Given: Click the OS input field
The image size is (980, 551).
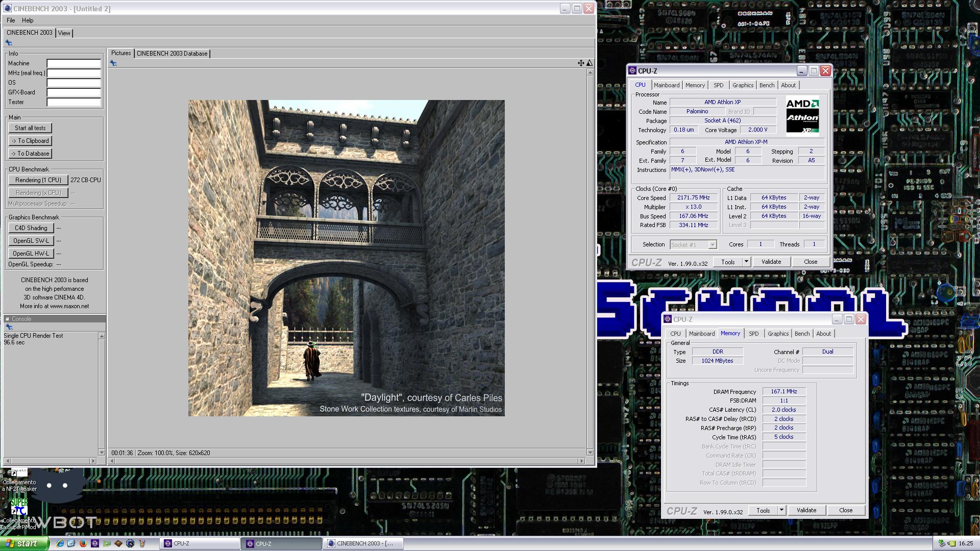Looking at the screenshot, I should click(74, 83).
